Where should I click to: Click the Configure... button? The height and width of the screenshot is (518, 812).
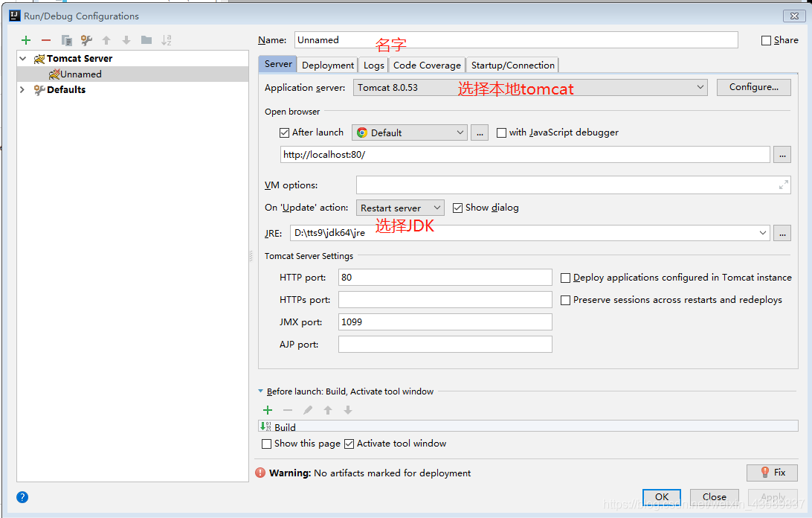753,87
